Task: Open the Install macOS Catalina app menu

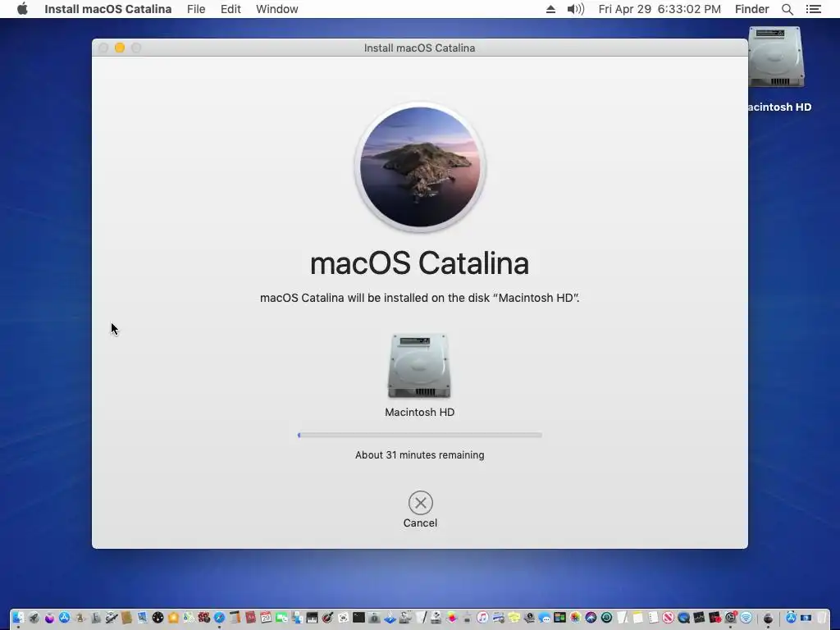Action: pos(107,9)
